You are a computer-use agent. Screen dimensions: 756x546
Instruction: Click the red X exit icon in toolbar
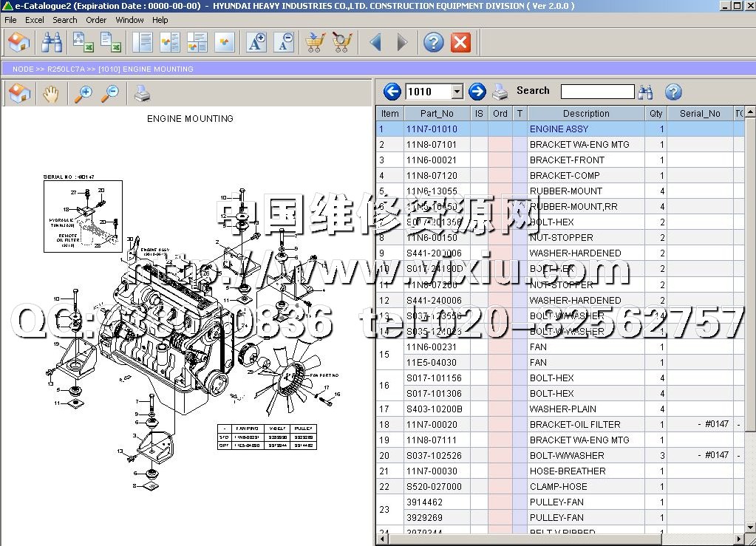pos(460,43)
